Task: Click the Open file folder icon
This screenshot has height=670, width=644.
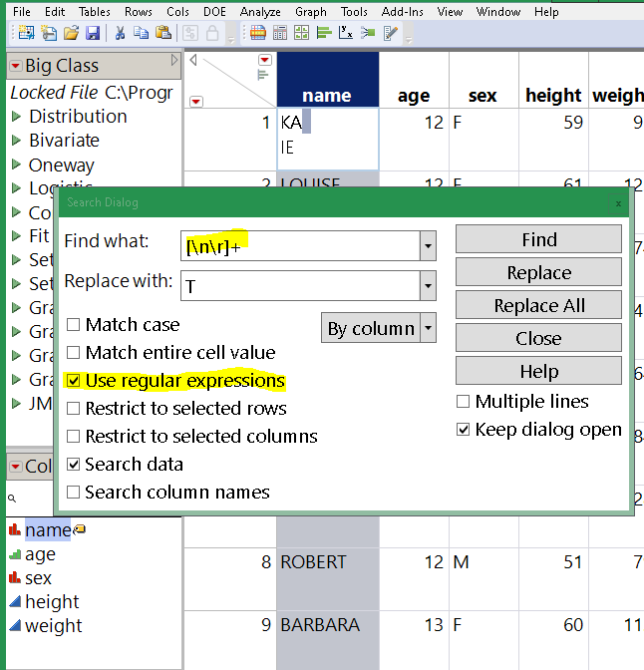Action: pyautogui.click(x=71, y=33)
